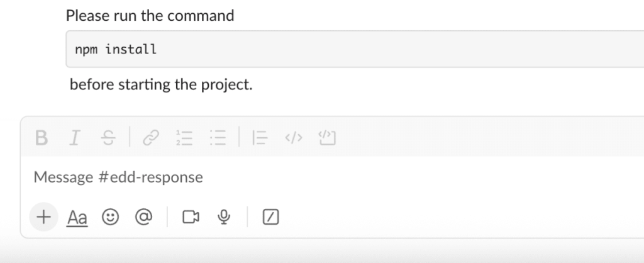Image resolution: width=644 pixels, height=263 pixels.
Task: Toggle bold formatting in composer
Action: [42, 138]
